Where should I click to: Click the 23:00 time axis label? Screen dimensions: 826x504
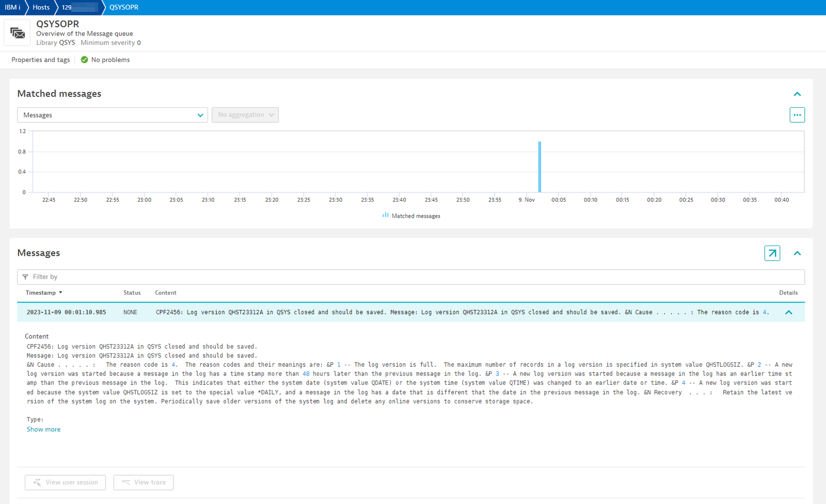tap(145, 200)
